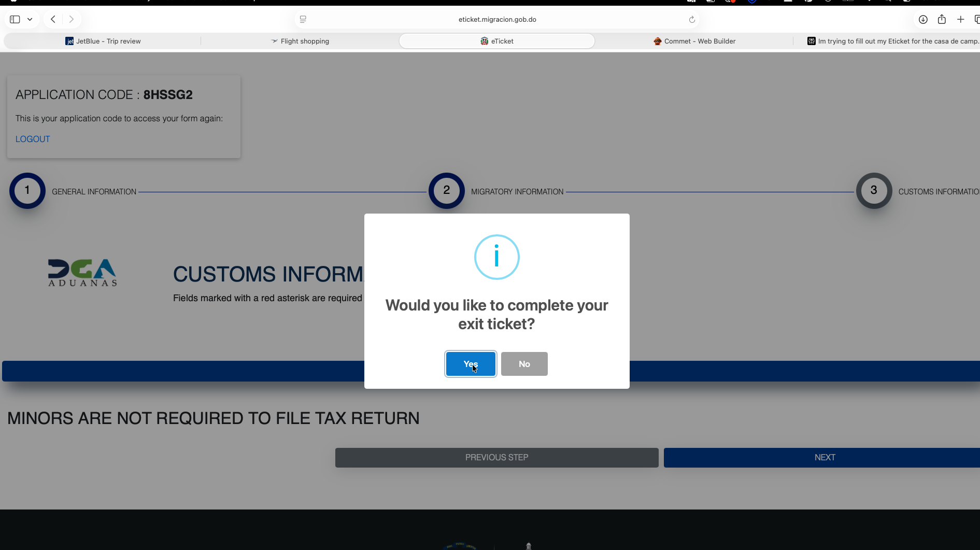Toggle the Safari sidebar icon
Viewport: 980px width, 550px height.
coord(15,19)
